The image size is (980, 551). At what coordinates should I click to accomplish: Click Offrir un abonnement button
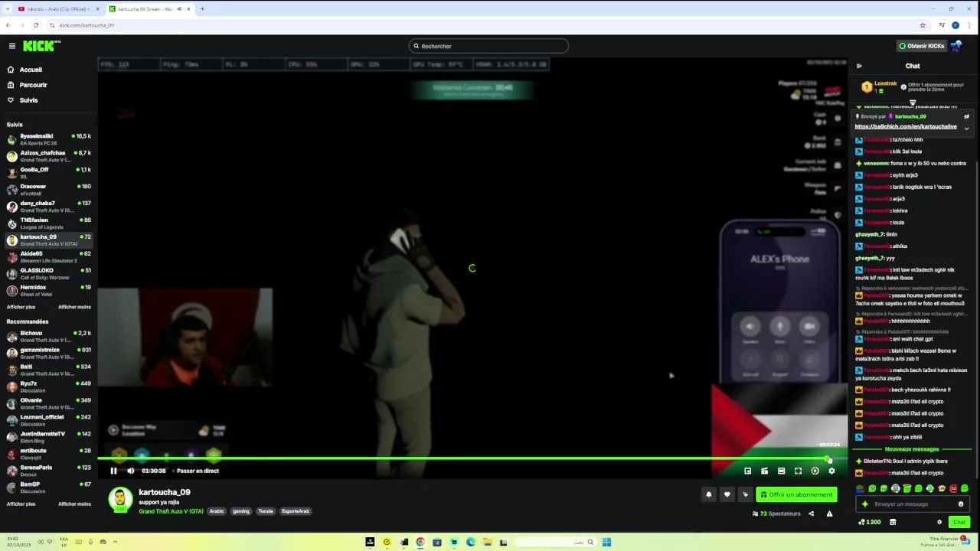(x=796, y=494)
